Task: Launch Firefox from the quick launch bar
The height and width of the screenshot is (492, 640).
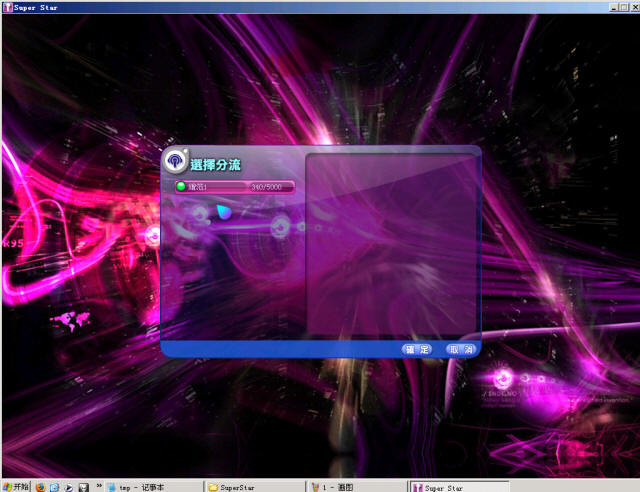Action: point(40,487)
